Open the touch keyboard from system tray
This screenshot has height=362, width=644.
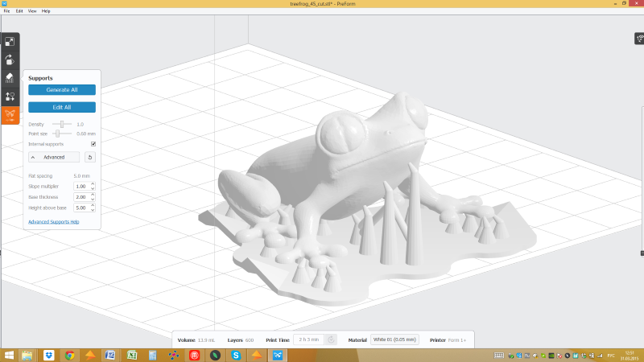coord(498,356)
